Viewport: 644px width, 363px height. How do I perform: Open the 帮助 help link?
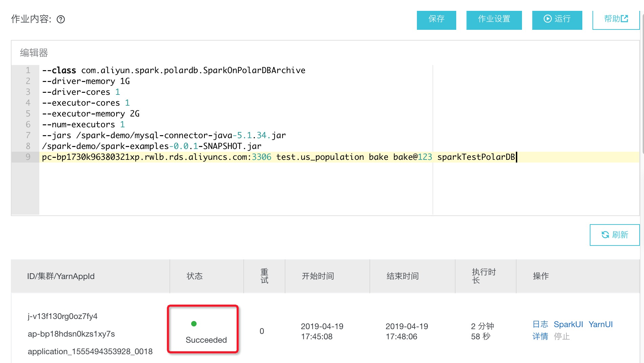(616, 19)
